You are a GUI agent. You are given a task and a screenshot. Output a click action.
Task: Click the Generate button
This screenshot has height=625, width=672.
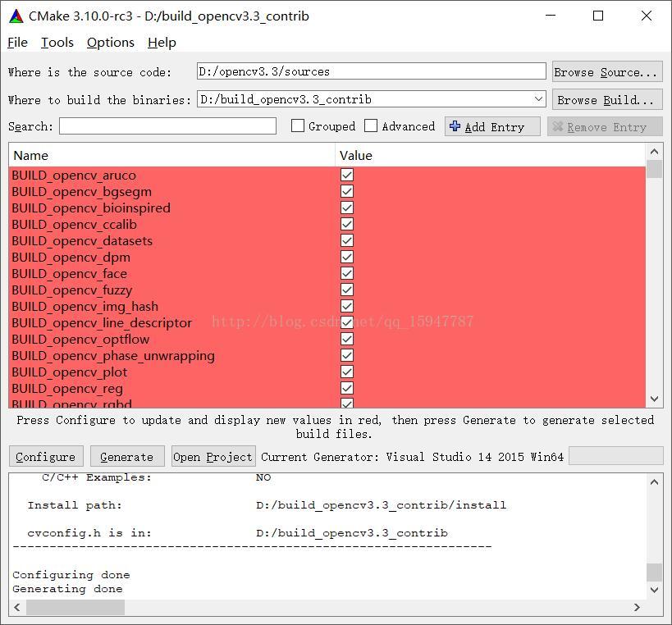pyautogui.click(x=127, y=457)
